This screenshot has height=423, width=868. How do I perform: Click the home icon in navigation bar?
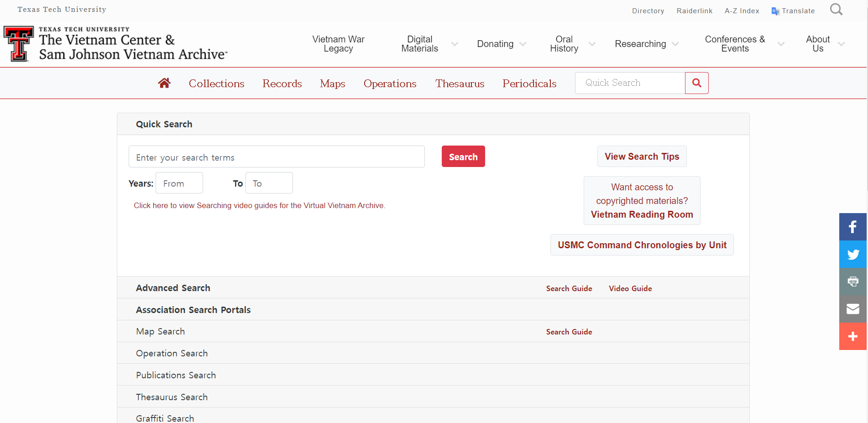164,83
